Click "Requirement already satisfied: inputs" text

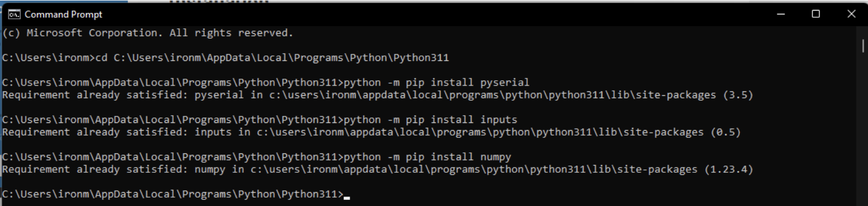pyautogui.click(x=95, y=131)
